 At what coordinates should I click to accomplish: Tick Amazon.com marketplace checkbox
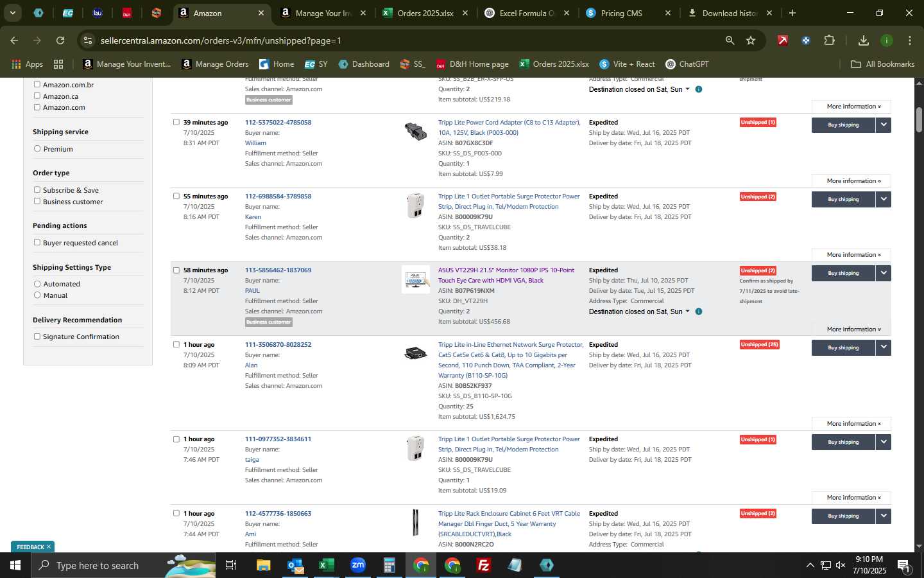(x=37, y=107)
